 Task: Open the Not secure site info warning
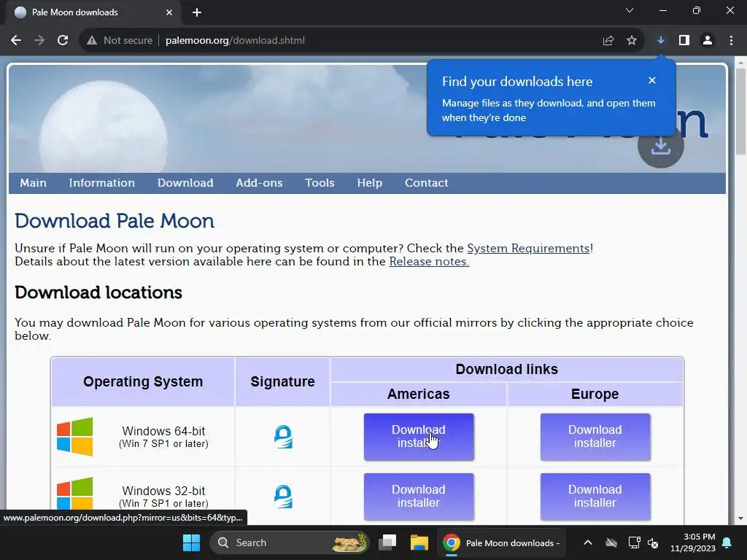(120, 41)
